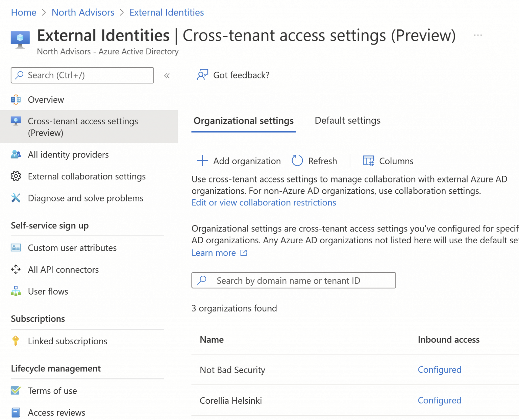Open Configured inbound access for Not Bad Security
Screen dimensions: 519x420
click(x=439, y=370)
